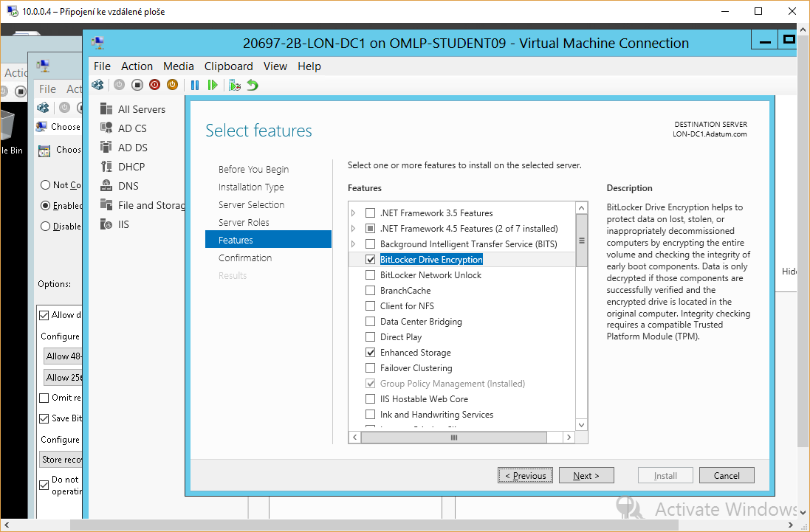Click the VM Connection window title icon
This screenshot has width=810, height=532.
click(x=97, y=43)
